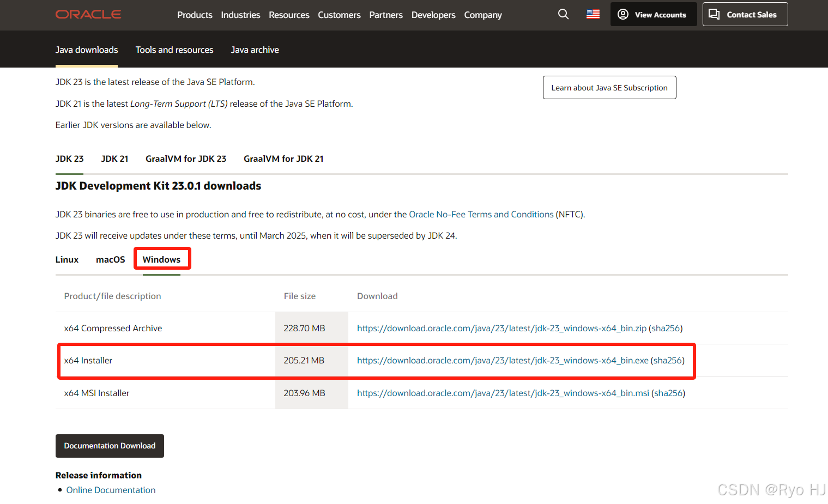The image size is (828, 504).
Task: Download the windows-x64_bin.exe installer link
Action: pos(503,360)
